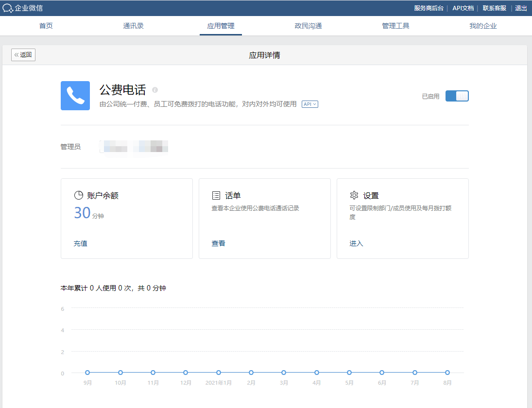Image resolution: width=532 pixels, height=408 pixels.
Task: Click the 应用详情 page title
Action: (265, 55)
